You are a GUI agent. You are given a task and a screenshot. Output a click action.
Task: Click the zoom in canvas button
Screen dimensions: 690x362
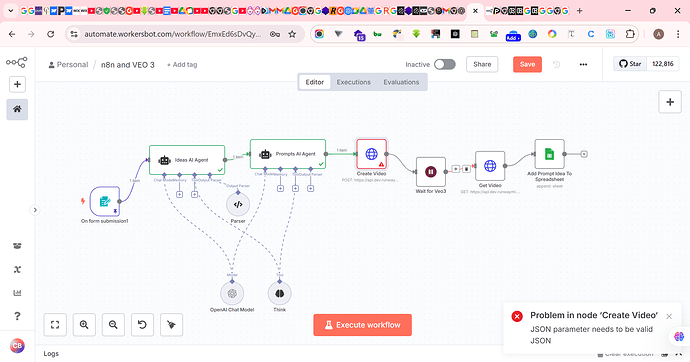coord(84,325)
